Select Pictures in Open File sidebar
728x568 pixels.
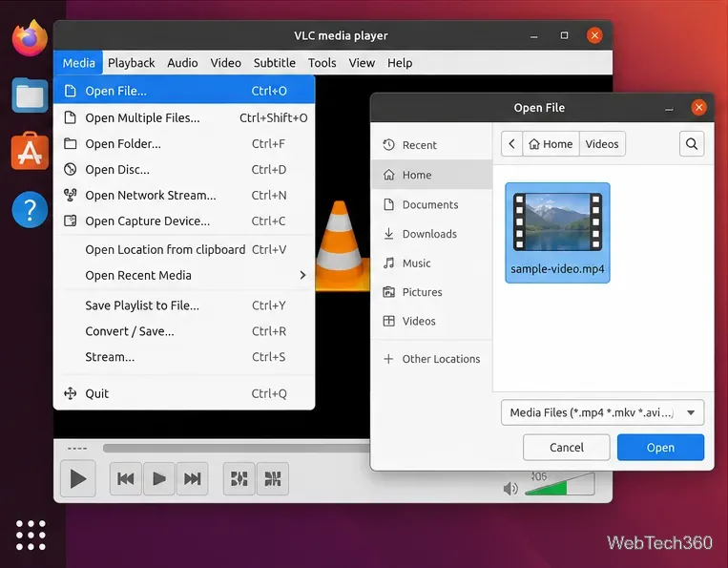tap(432, 293)
